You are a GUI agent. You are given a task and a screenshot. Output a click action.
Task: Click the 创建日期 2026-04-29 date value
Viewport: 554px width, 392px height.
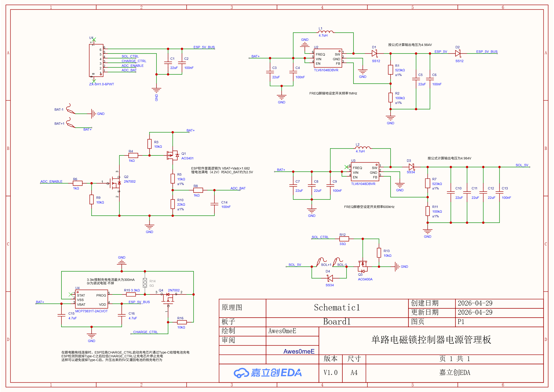[475, 303]
